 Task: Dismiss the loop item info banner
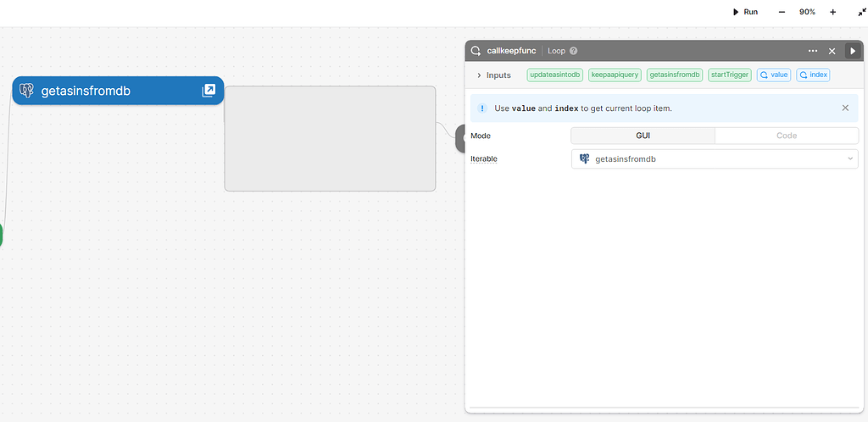click(x=845, y=108)
